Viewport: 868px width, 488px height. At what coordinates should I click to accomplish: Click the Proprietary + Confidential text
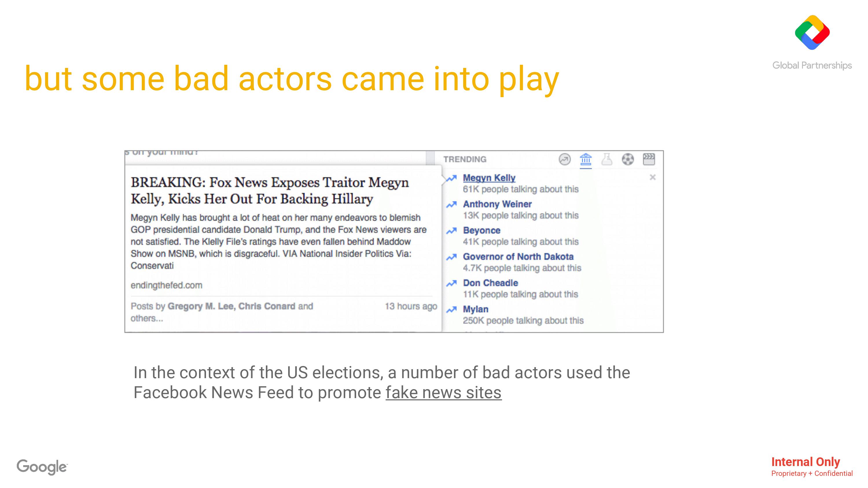coord(812,474)
